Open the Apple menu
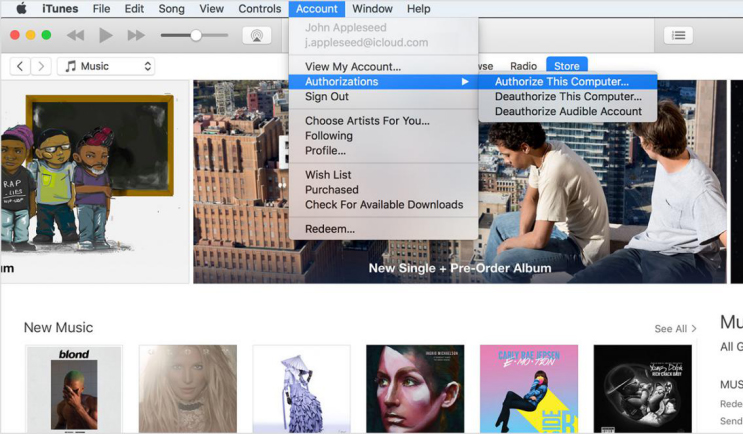 [22, 9]
